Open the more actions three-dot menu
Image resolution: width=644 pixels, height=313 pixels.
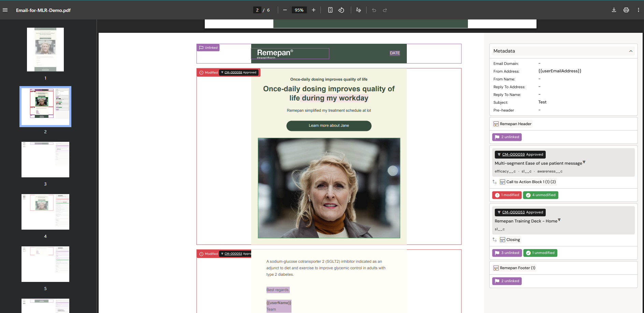click(639, 10)
